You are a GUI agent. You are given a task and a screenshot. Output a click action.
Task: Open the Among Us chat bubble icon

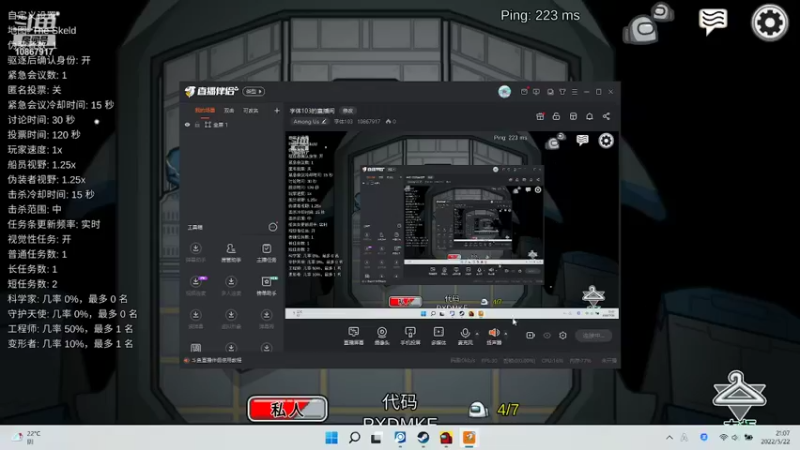(x=713, y=21)
